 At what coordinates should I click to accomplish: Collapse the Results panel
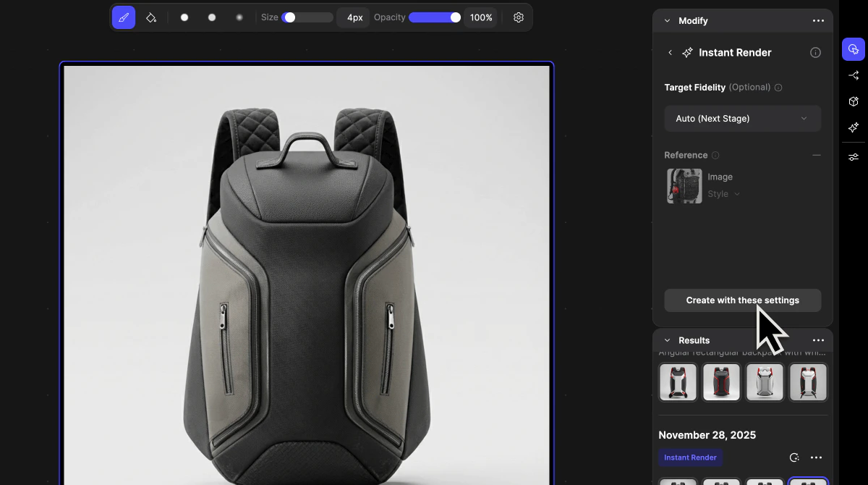(667, 340)
